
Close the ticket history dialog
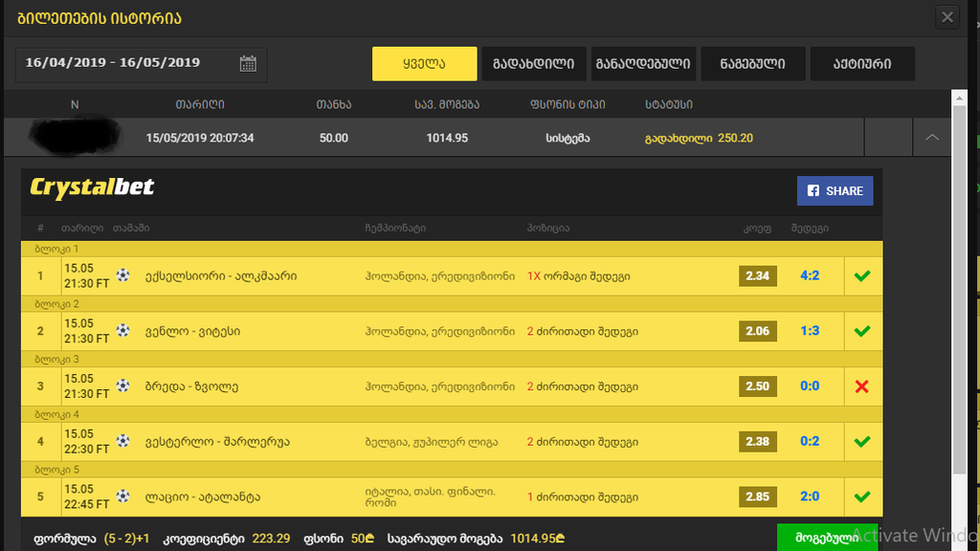[947, 17]
